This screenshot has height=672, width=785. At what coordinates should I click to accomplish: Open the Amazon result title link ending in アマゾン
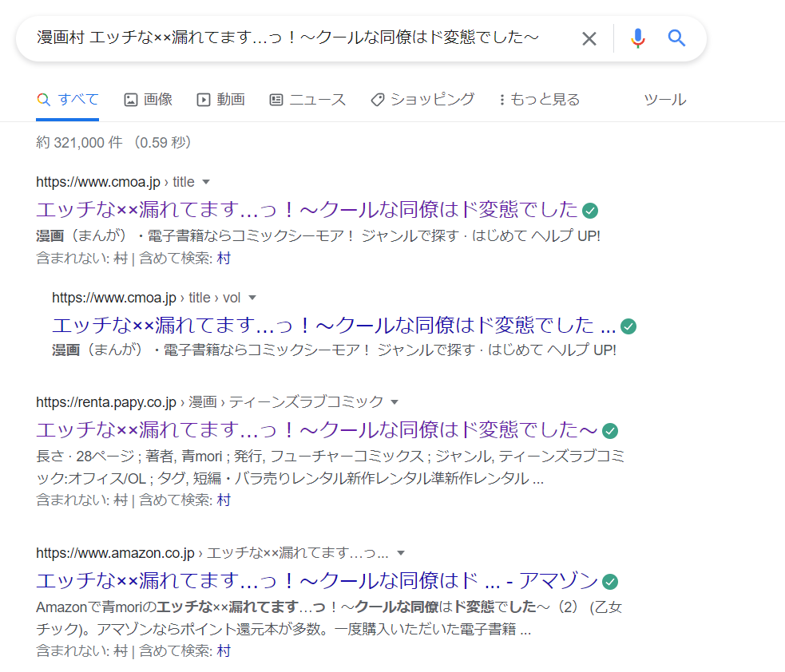317,580
